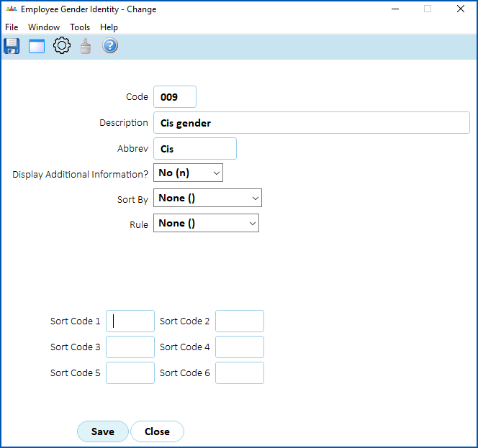Click the Sort By label text
The width and height of the screenshot is (478, 448).
pos(132,199)
